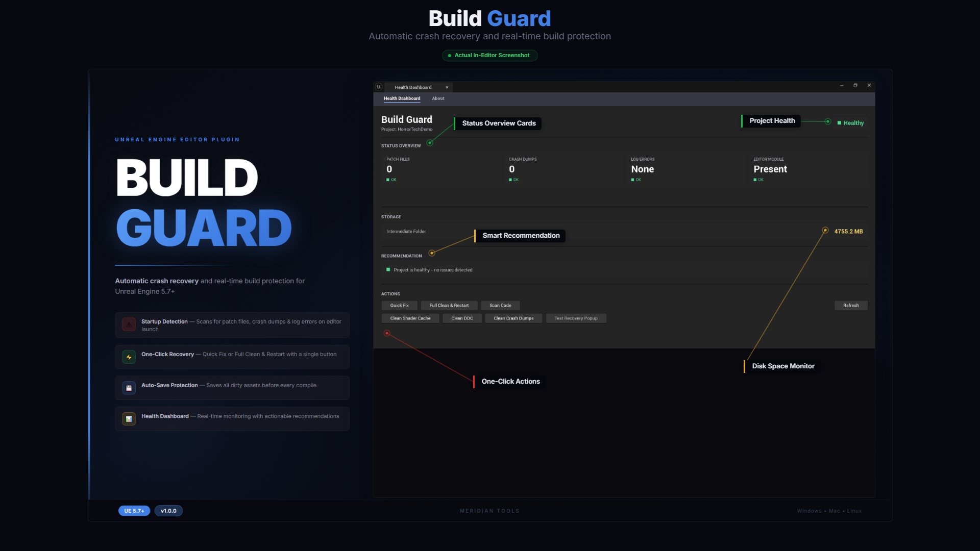980x551 pixels.
Task: Switch to the Health Dashboard sub-tab
Action: coord(402,98)
